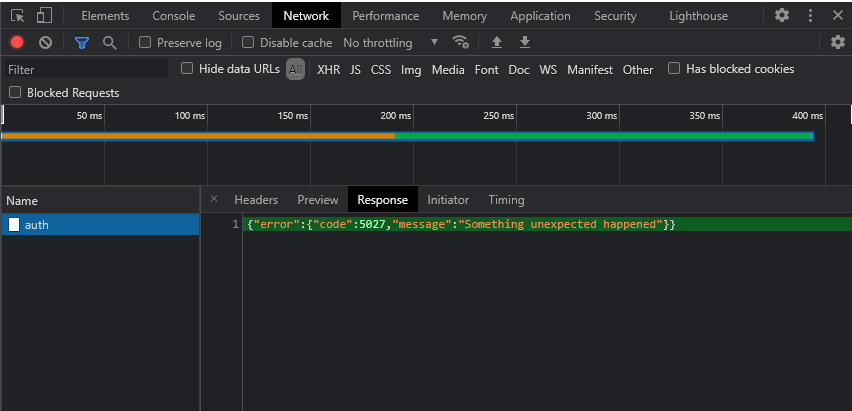852x411 pixels.
Task: Open DevTools settings gear in the tab bar
Action: [781, 15]
